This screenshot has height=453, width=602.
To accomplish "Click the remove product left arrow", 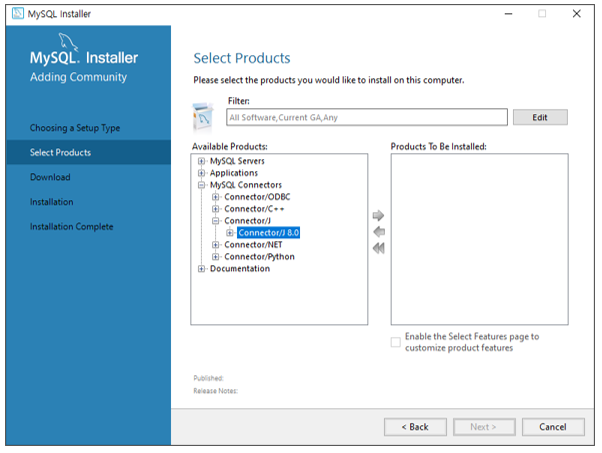I will tap(379, 232).
